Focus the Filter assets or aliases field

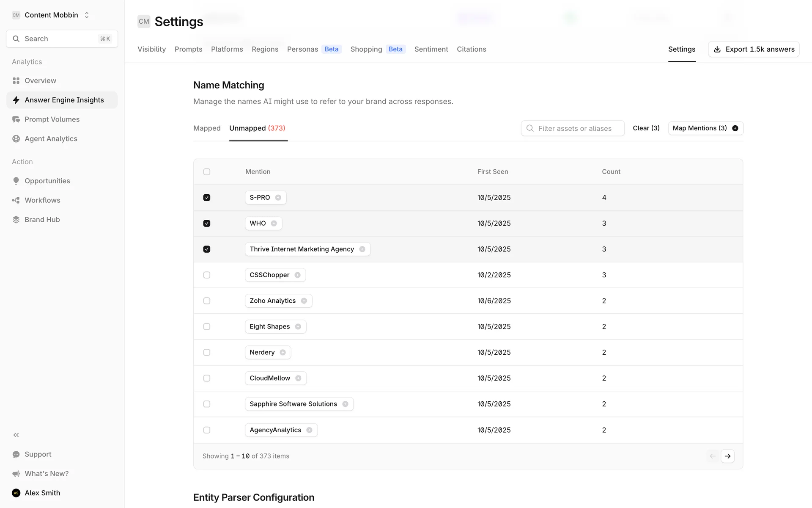[x=575, y=128]
